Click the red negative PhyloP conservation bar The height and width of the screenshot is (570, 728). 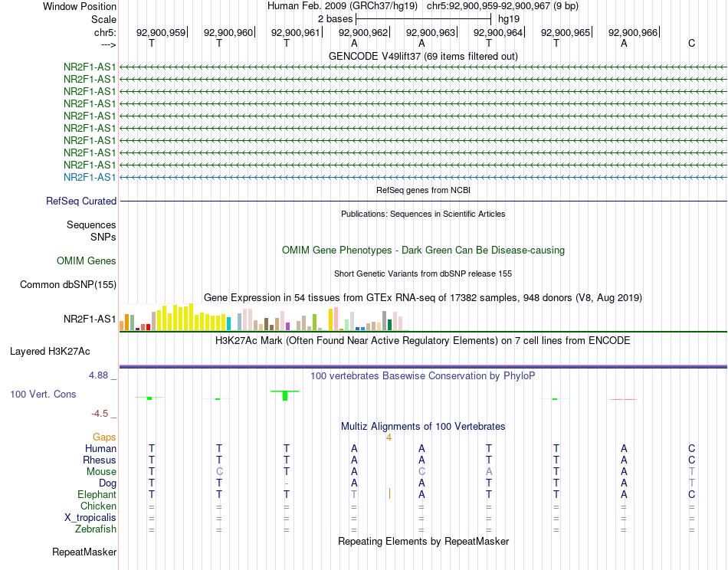[624, 399]
